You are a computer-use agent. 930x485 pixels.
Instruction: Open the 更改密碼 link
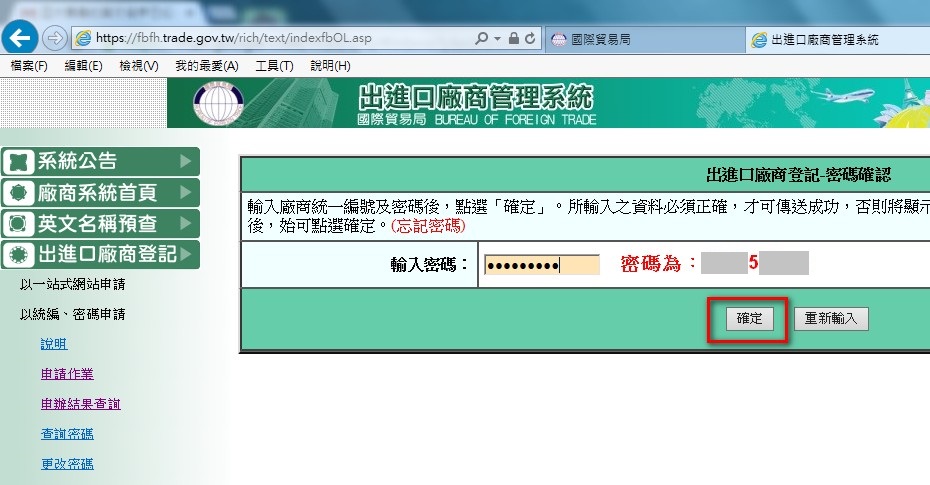click(67, 464)
